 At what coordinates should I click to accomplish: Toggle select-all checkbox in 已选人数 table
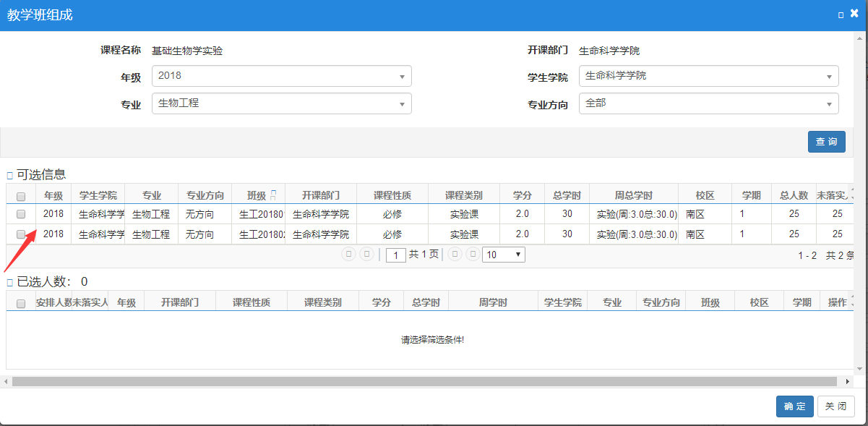point(21,303)
